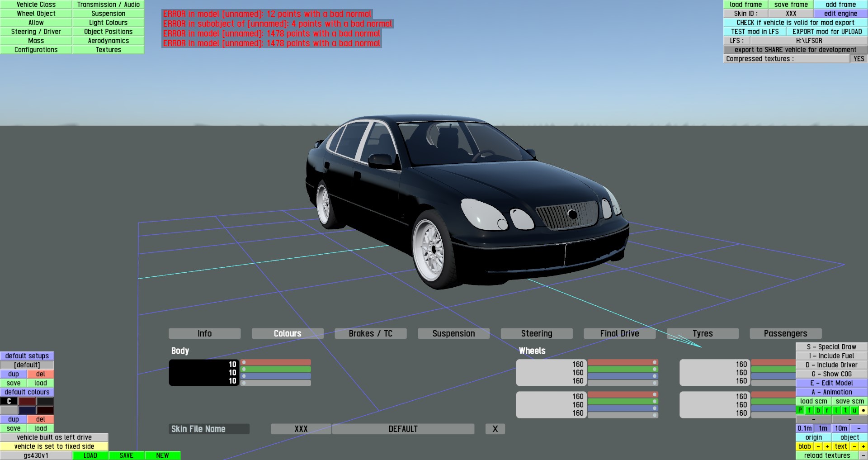Screen dimensions: 868x460
Task: Switch to the front view 'f' button
Action: pyautogui.click(x=809, y=410)
